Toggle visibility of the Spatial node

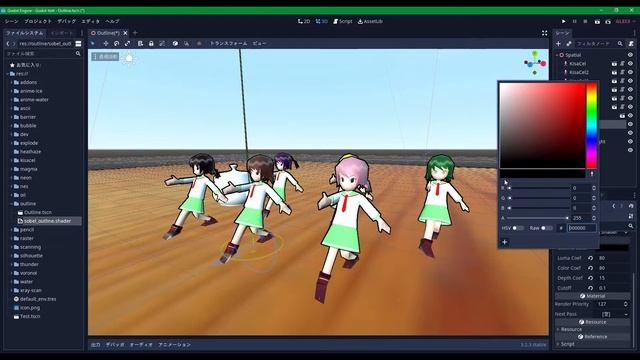631,55
